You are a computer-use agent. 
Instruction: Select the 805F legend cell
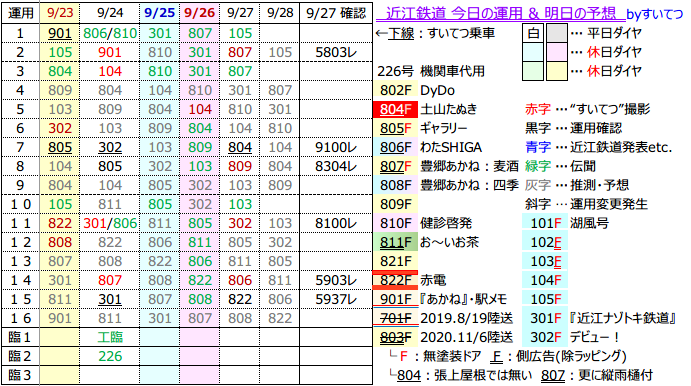click(x=395, y=128)
